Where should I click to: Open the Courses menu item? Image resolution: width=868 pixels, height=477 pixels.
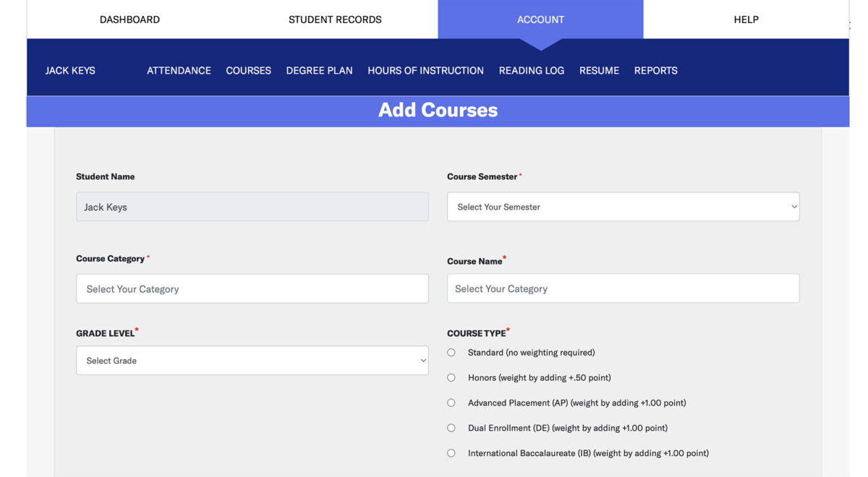248,70
